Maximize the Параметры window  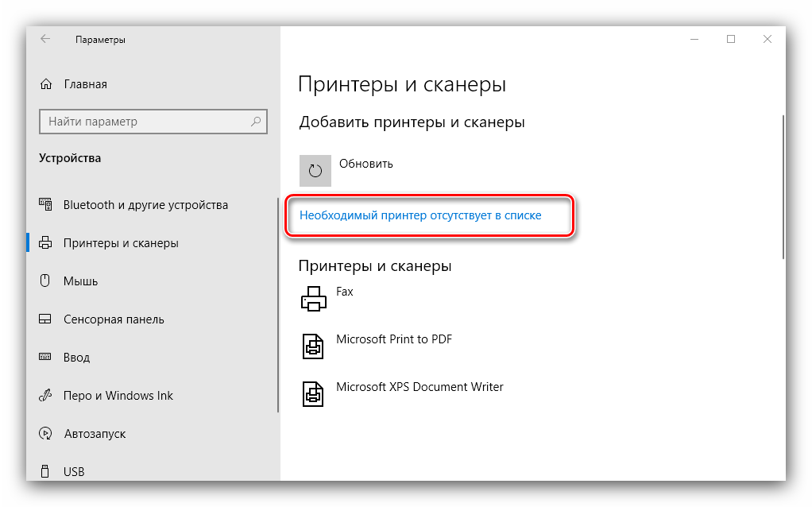(731, 40)
